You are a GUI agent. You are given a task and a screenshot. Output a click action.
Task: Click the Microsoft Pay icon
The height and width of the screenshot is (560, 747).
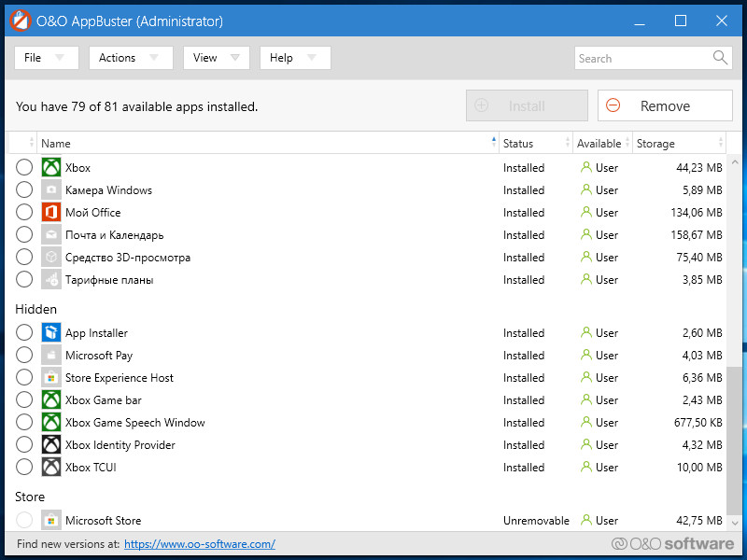pyautogui.click(x=51, y=355)
